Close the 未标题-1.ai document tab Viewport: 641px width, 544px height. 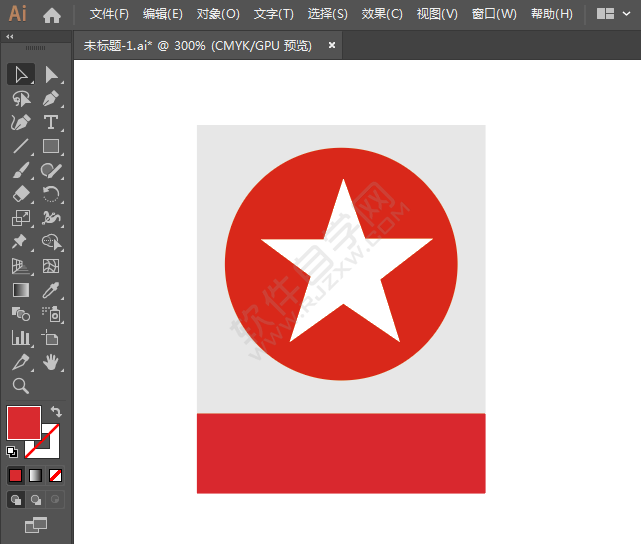[332, 45]
